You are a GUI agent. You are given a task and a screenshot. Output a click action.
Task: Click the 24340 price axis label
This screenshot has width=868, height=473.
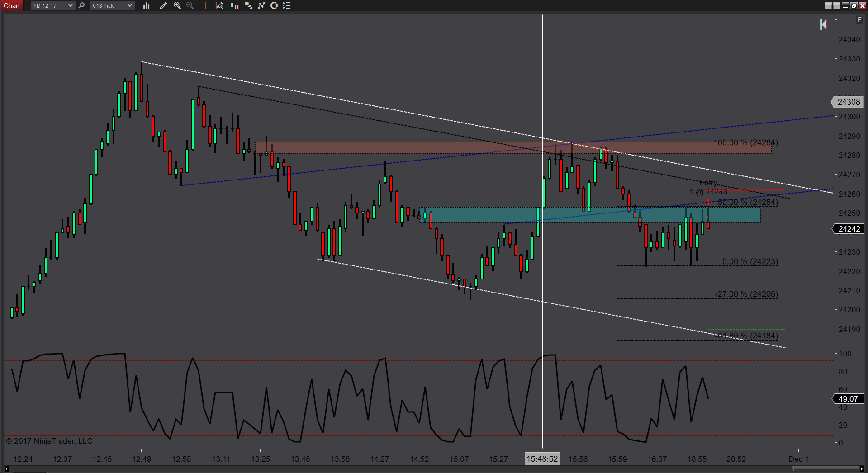(849, 40)
